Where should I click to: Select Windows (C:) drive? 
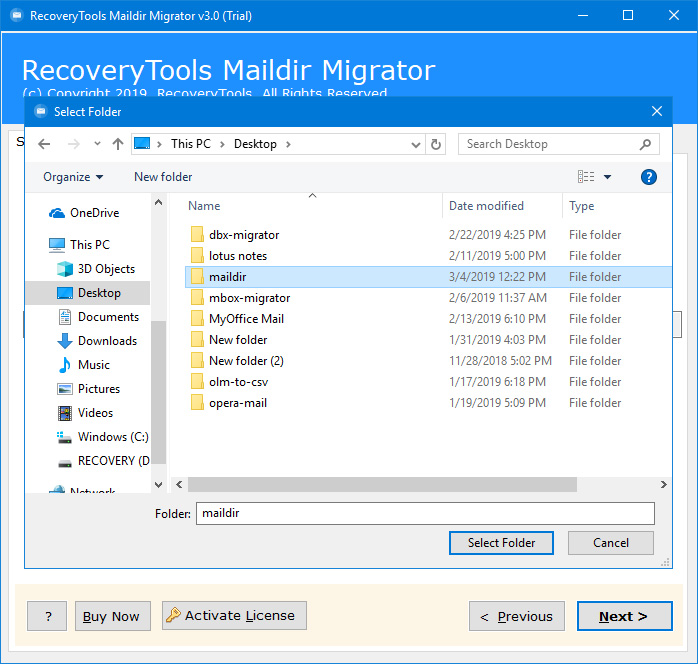tap(103, 437)
